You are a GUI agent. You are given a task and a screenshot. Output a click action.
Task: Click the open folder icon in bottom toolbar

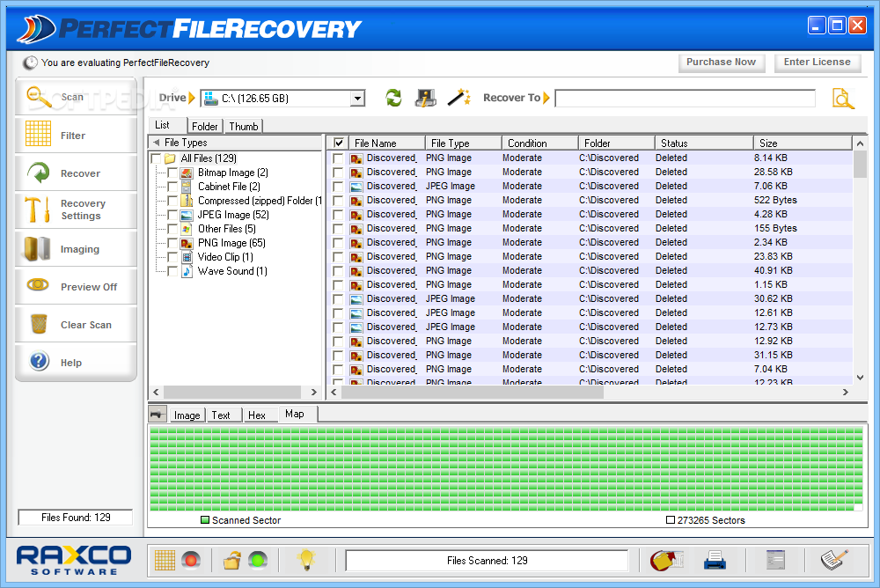pyautogui.click(x=231, y=560)
